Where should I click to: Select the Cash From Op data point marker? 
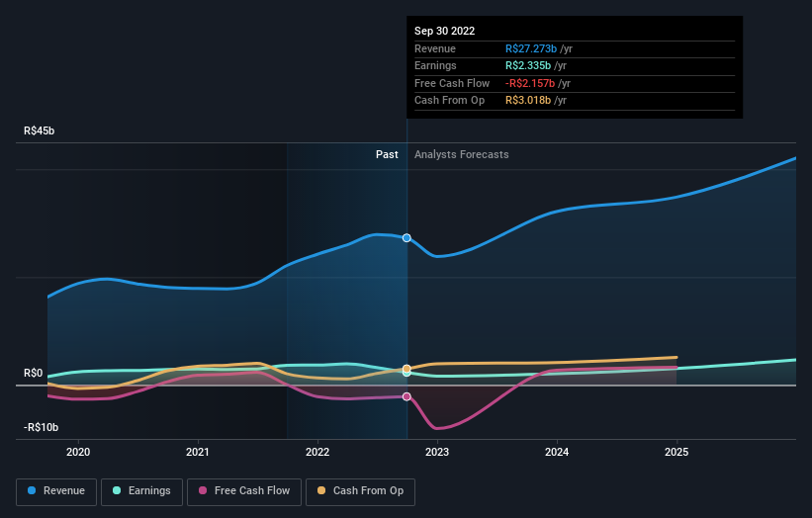pyautogui.click(x=407, y=369)
